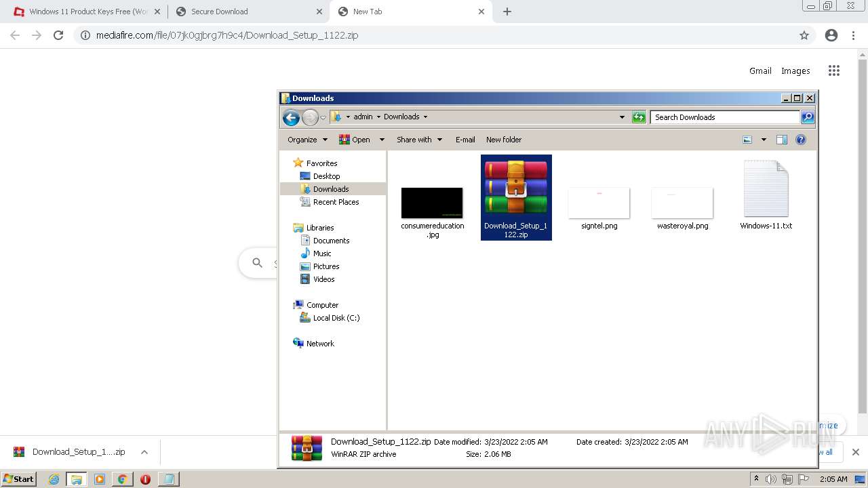Open Pictures library

coord(326,266)
